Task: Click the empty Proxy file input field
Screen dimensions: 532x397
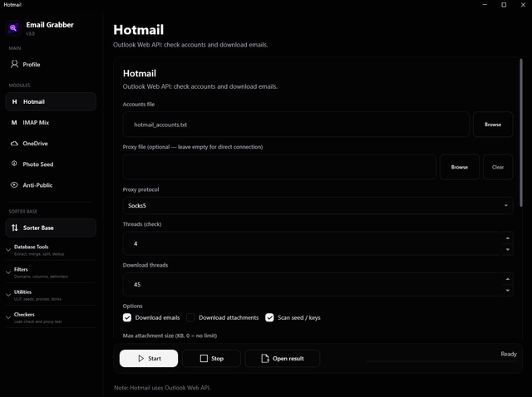Action: [x=279, y=167]
